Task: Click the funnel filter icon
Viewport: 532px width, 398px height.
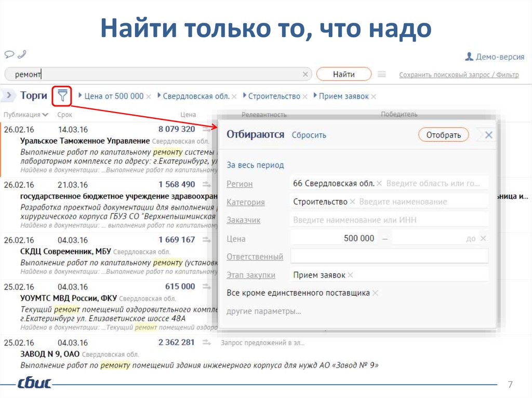Action: pos(62,96)
